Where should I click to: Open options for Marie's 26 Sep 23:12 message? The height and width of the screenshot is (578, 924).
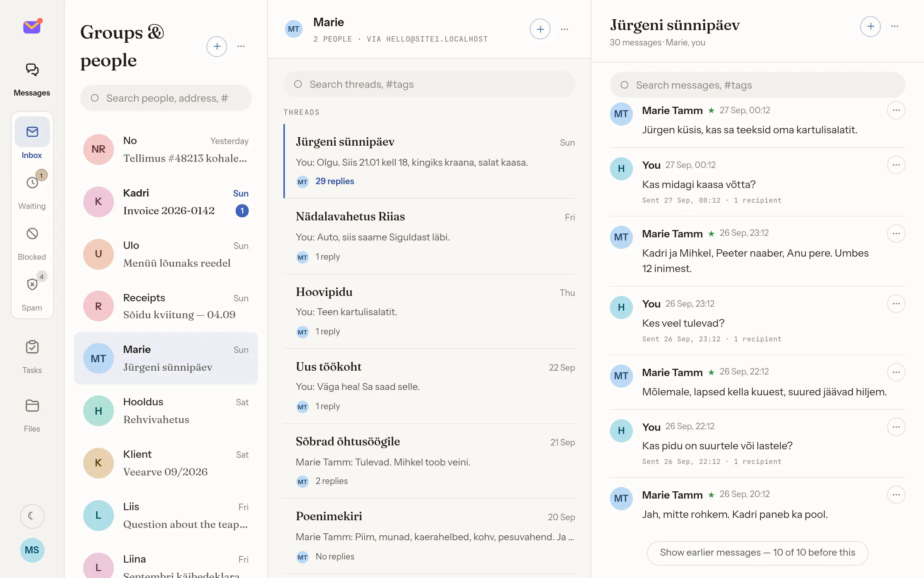click(896, 234)
